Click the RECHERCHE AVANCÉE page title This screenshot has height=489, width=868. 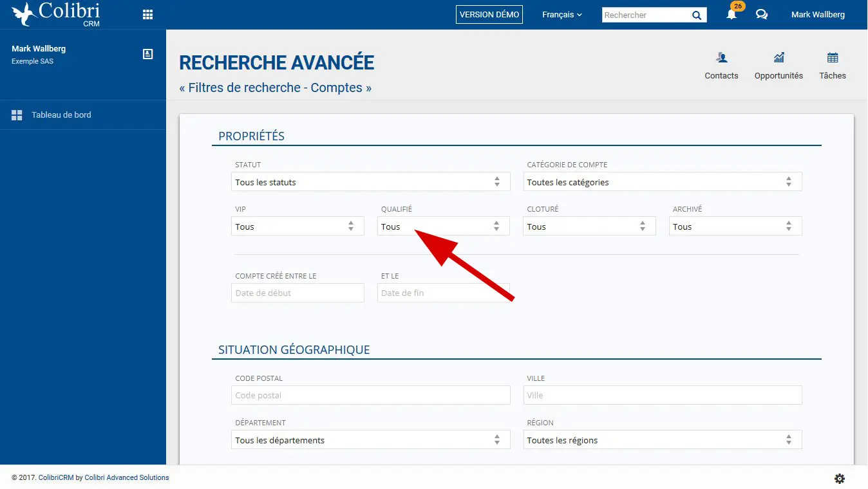click(x=277, y=62)
